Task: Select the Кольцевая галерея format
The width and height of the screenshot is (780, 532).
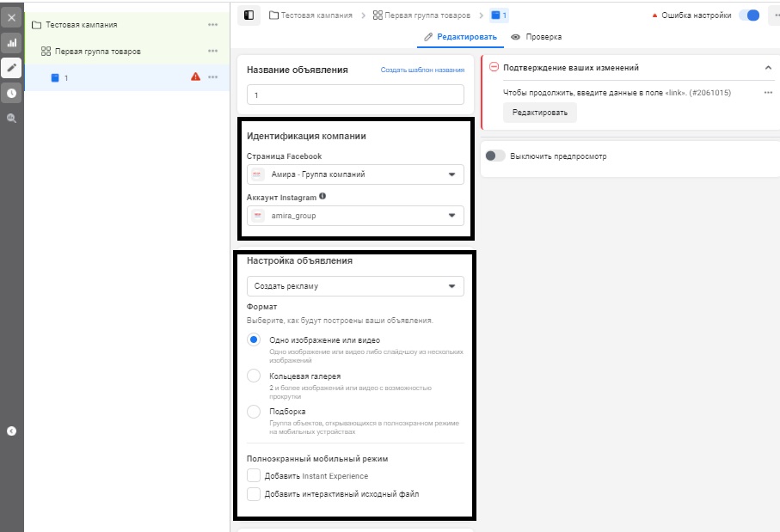Action: point(254,376)
